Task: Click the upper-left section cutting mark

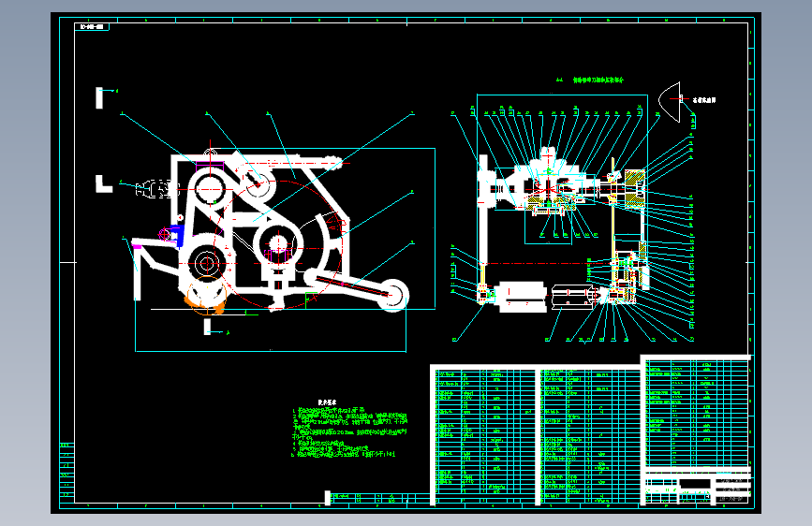Action: [x=99, y=98]
